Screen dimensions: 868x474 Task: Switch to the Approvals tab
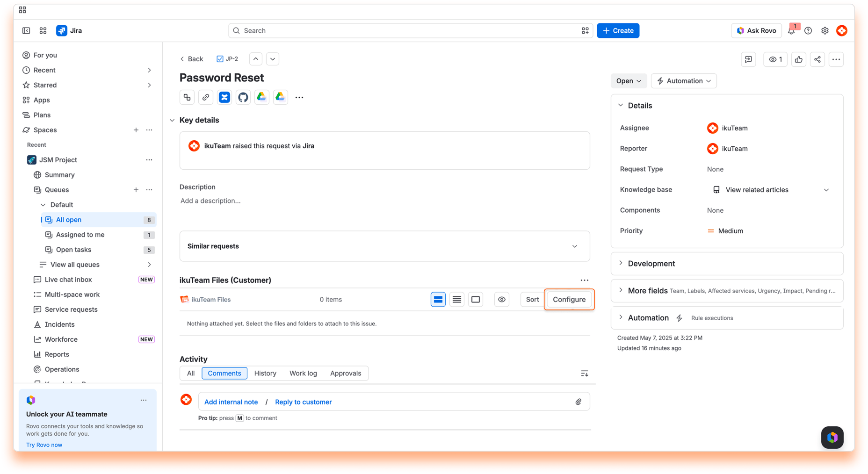point(346,373)
